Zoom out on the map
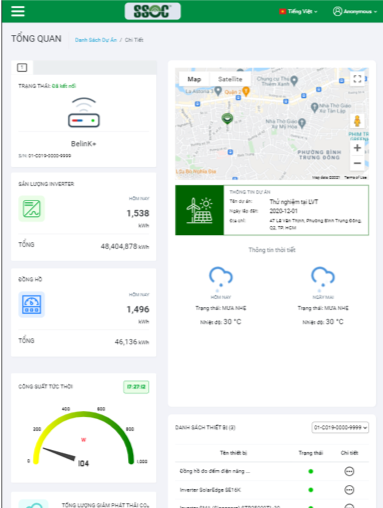The image size is (383, 508). point(357,163)
